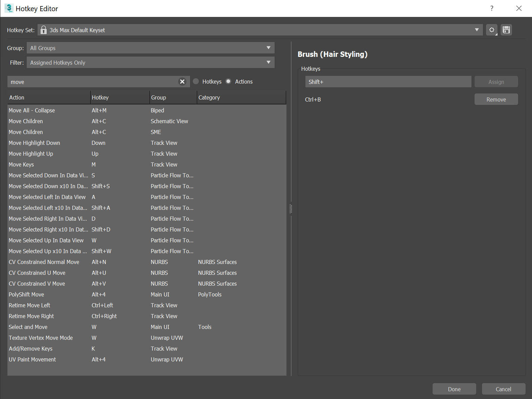Select the PolyShift Move action
The height and width of the screenshot is (399, 532).
tap(147, 294)
